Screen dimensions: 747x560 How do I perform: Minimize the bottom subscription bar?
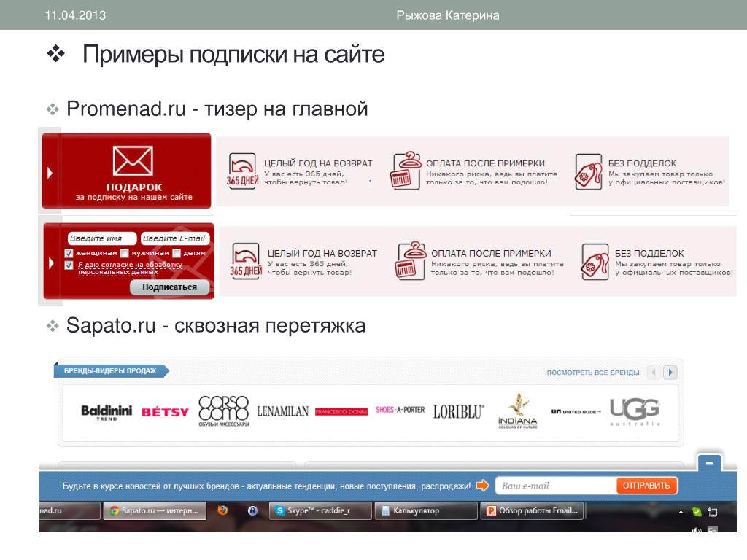tap(709, 463)
